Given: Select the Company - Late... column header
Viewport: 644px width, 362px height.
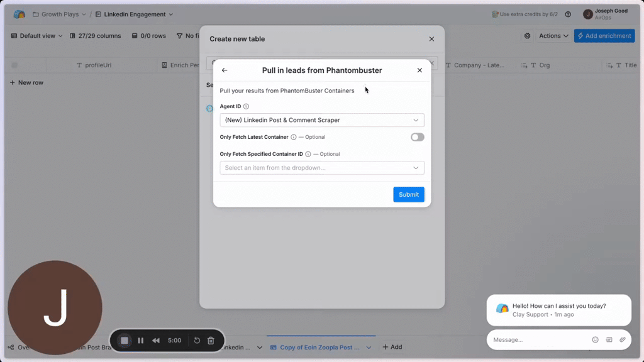Looking at the screenshot, I should pos(475,65).
